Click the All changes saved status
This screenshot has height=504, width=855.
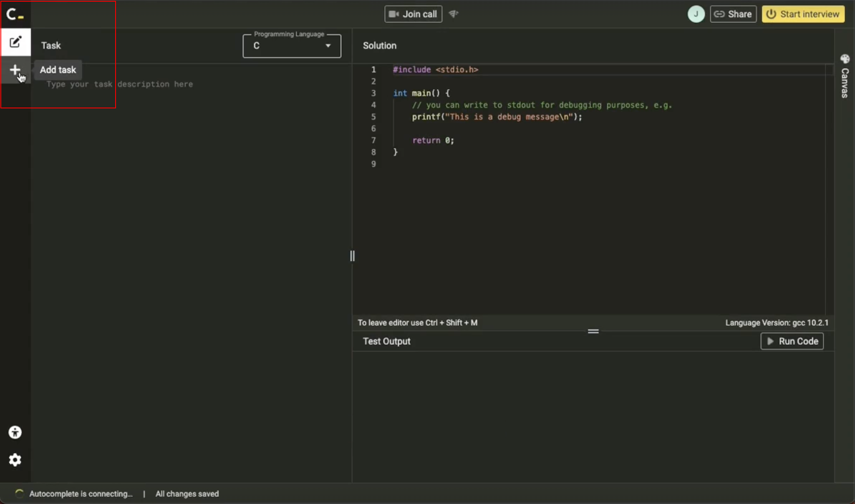(x=187, y=494)
